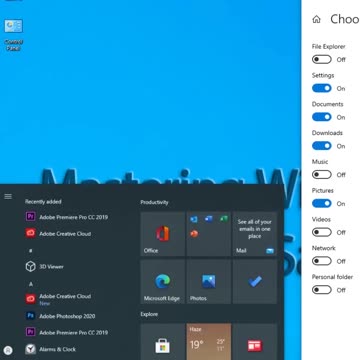The image size is (360, 360).
Task: Click the Productivity group header
Action: tap(154, 202)
